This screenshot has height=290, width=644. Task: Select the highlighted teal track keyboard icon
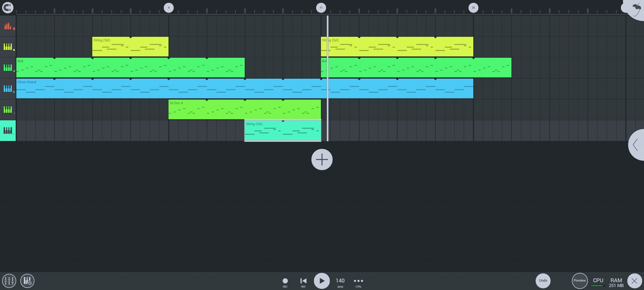8,130
